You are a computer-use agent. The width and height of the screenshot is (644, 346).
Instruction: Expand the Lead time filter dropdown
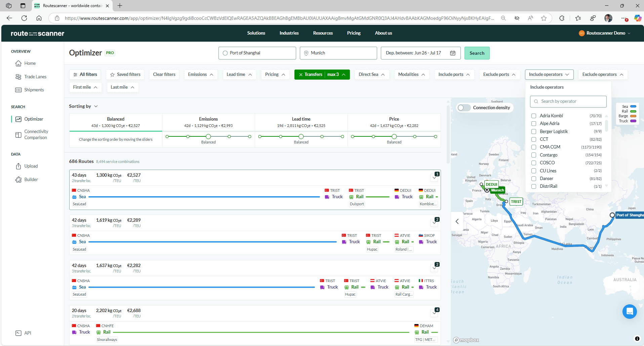click(239, 75)
